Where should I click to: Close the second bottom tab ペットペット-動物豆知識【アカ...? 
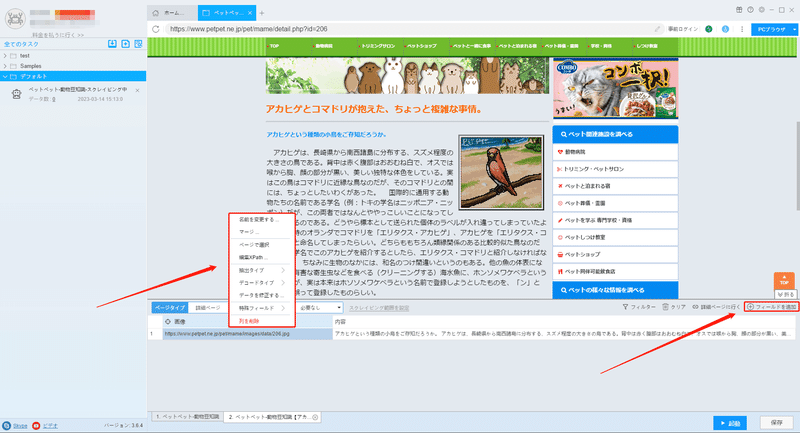(315, 417)
